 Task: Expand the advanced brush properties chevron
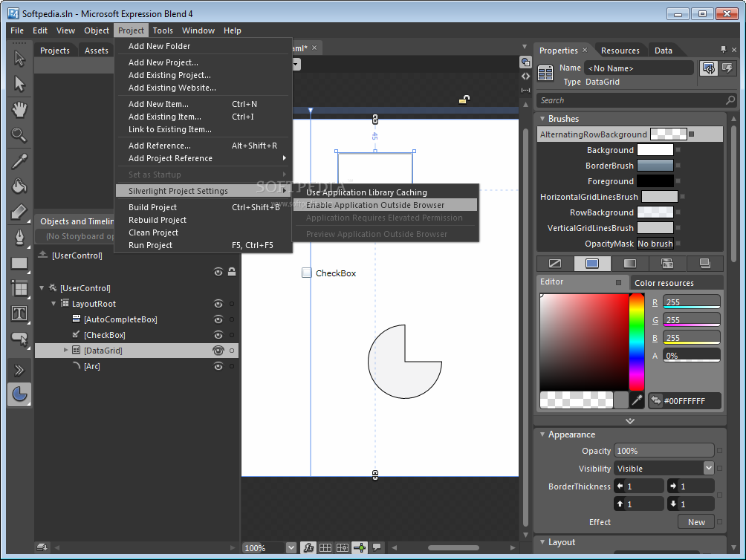tap(630, 420)
